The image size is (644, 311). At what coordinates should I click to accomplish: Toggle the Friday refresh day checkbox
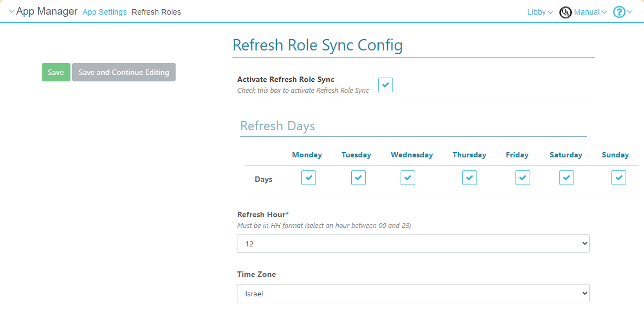[x=523, y=178]
